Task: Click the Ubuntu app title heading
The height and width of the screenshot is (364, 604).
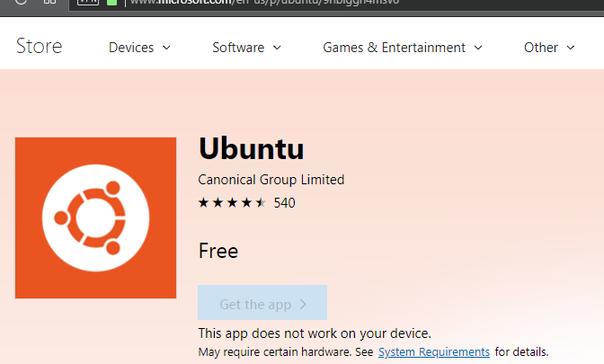Action: click(x=251, y=148)
